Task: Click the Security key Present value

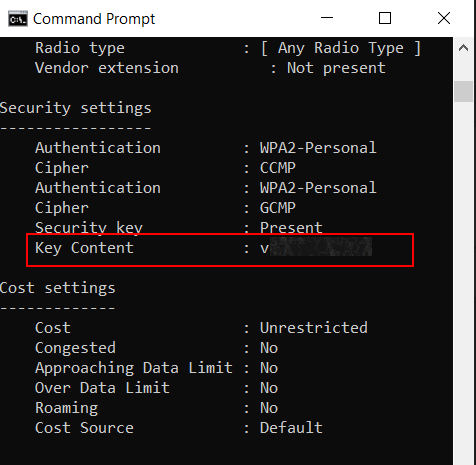Action: [x=291, y=228]
